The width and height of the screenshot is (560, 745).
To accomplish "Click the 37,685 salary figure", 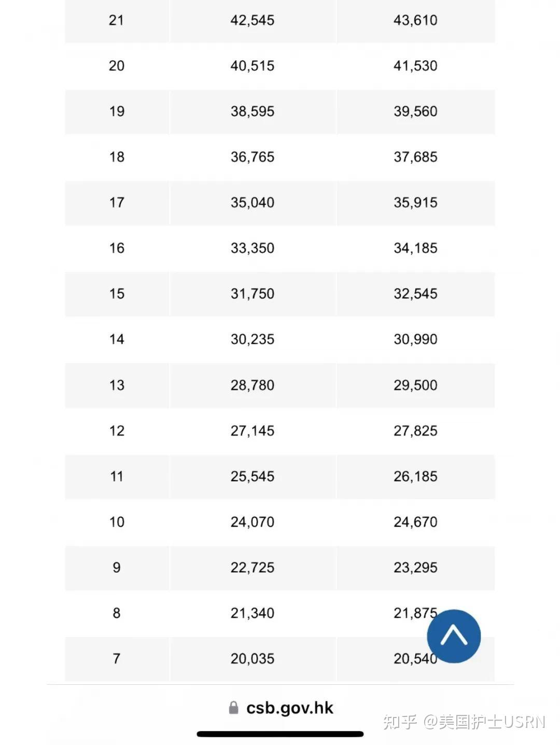I will pyautogui.click(x=415, y=157).
